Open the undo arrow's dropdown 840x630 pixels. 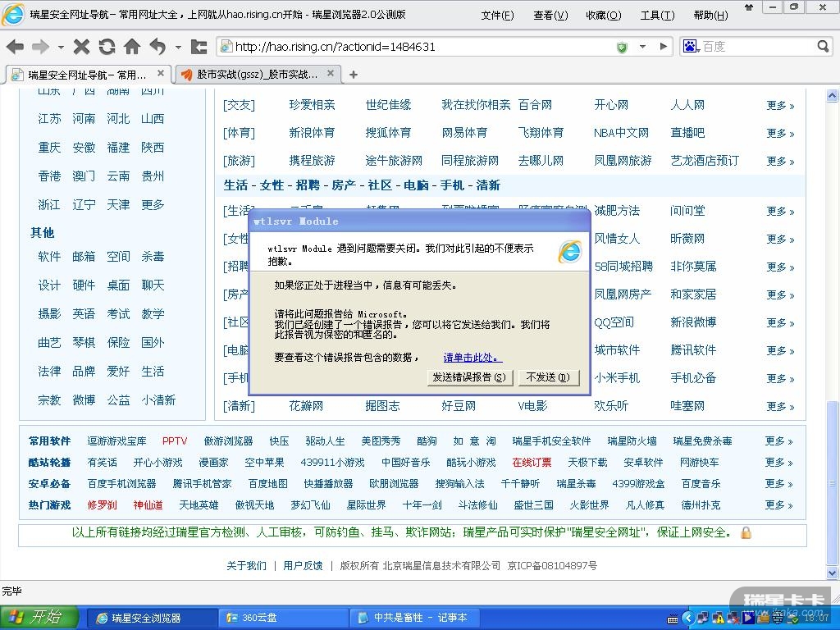[178, 47]
